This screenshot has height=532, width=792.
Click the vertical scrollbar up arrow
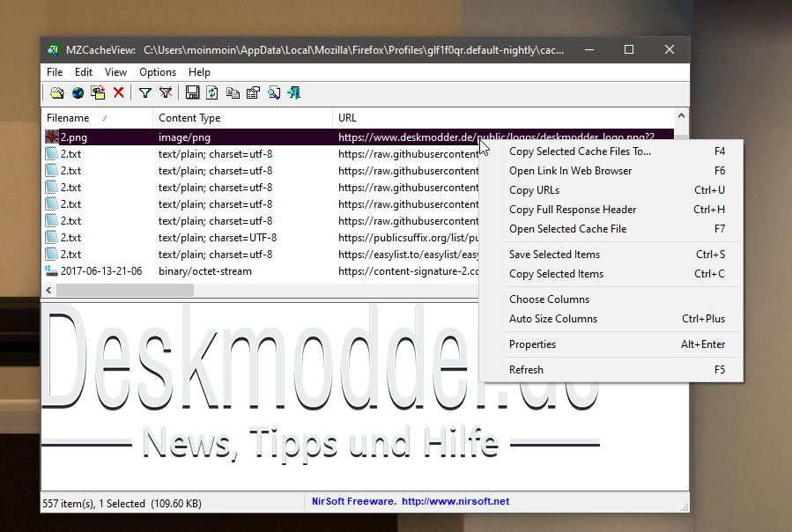(681, 115)
